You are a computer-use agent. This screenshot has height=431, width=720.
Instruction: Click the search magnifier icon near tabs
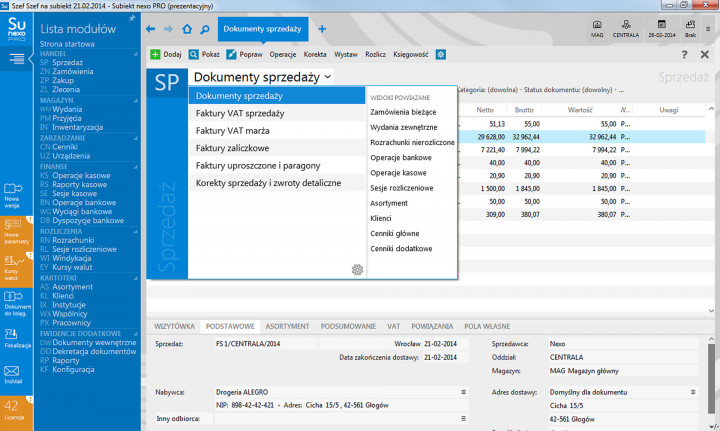[x=204, y=29]
